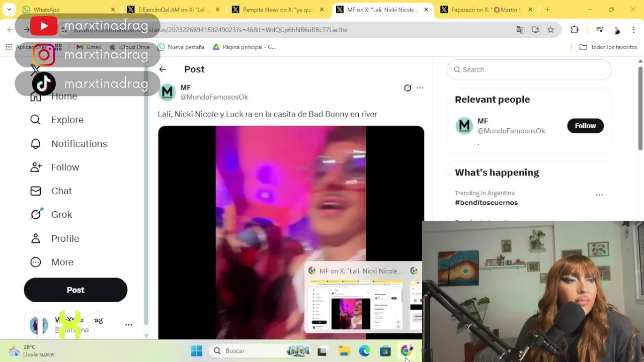
Task: Click the black Post button
Action: [75, 290]
